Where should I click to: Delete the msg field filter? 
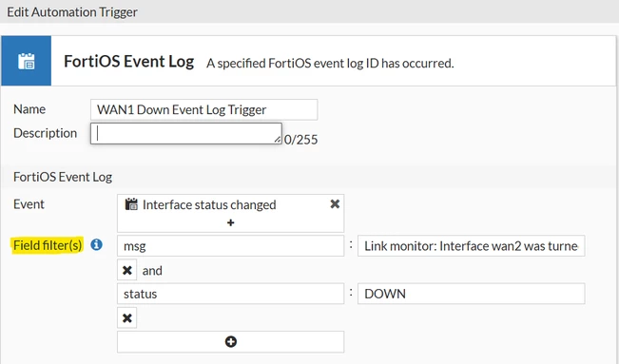[127, 270]
